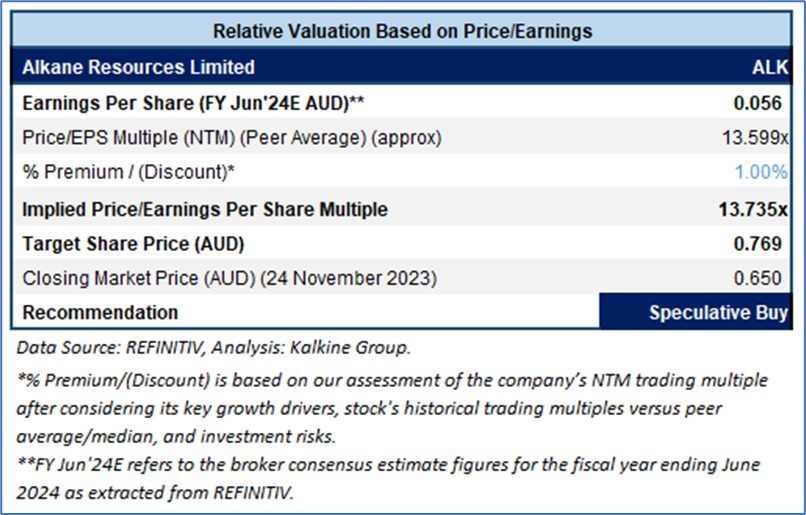Select the Implied Price/Earnings Per Share Multiple label
This screenshot has width=806, height=515.
pyautogui.click(x=205, y=209)
